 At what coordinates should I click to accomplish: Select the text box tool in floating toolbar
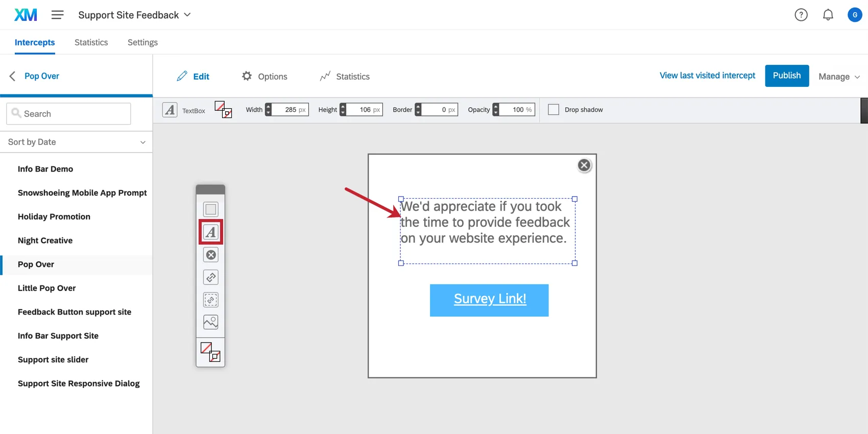coord(210,232)
